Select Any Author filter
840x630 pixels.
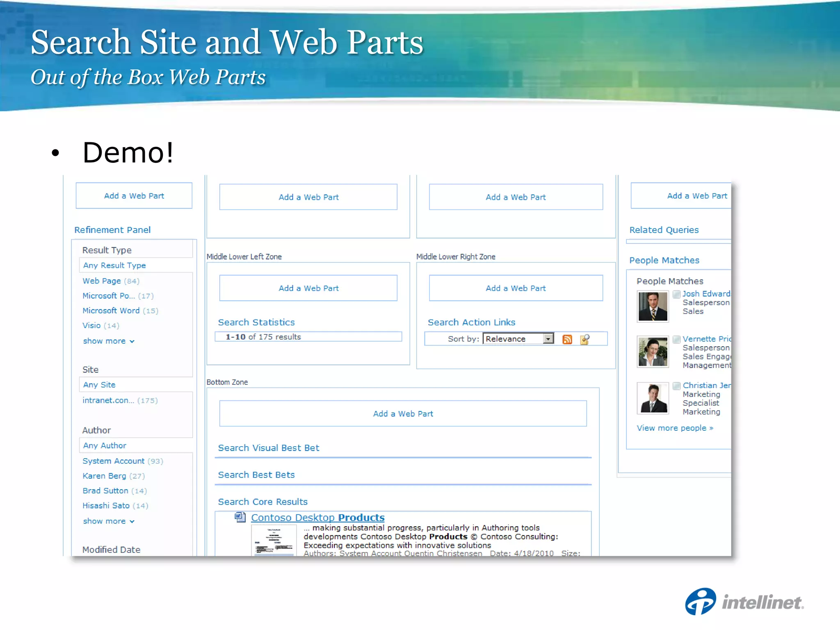(105, 445)
